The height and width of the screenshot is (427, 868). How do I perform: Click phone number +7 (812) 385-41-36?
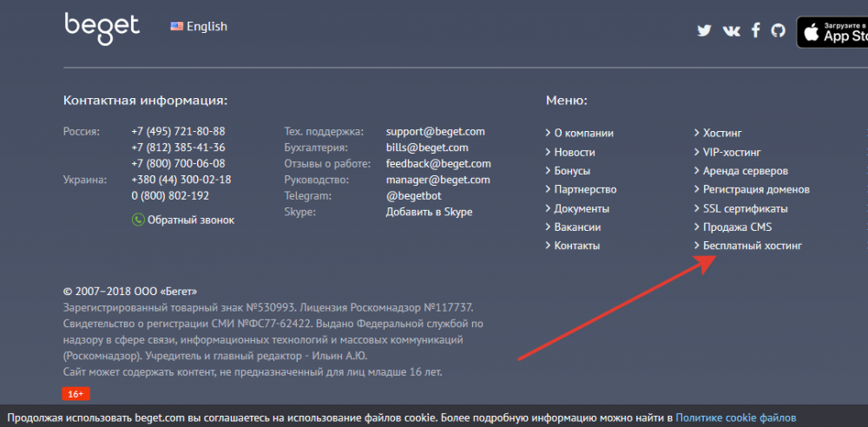(x=178, y=148)
